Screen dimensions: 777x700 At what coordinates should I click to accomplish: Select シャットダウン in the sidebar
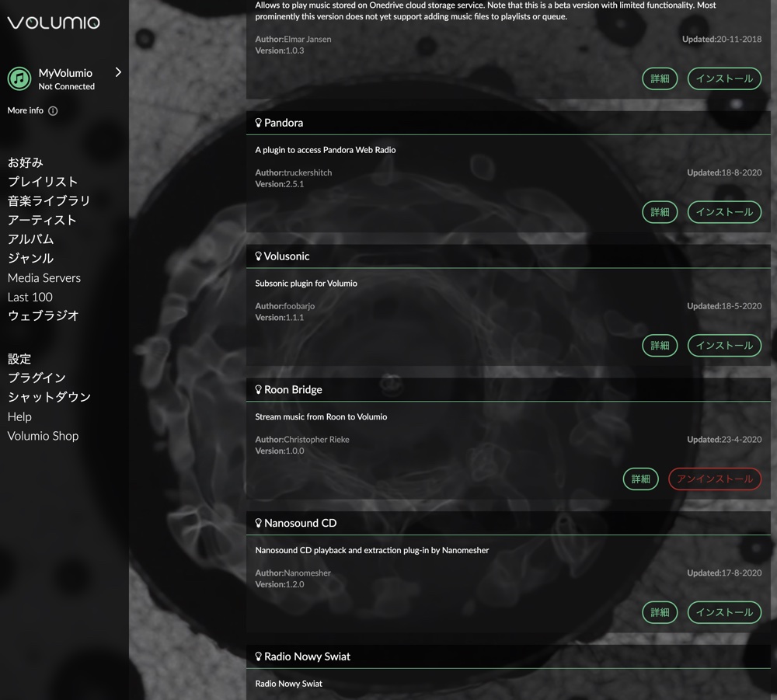(x=49, y=397)
